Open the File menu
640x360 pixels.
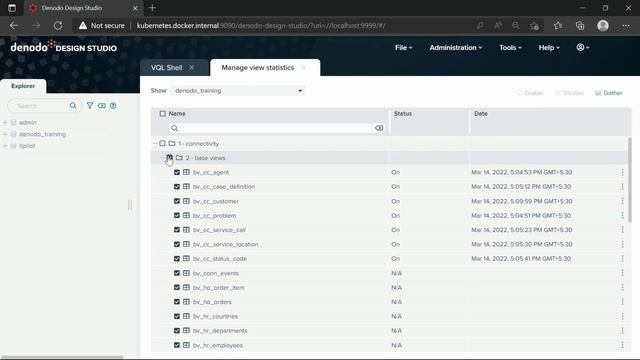click(403, 47)
